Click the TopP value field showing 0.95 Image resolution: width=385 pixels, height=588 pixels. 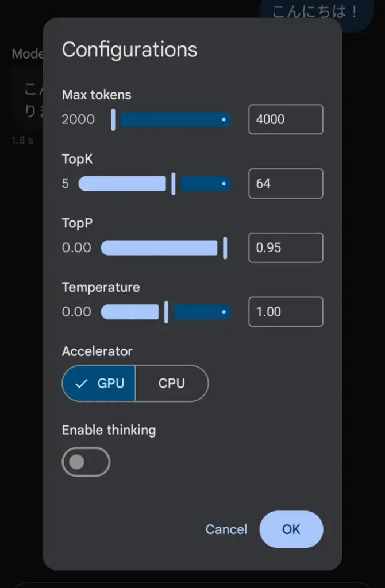pos(286,247)
